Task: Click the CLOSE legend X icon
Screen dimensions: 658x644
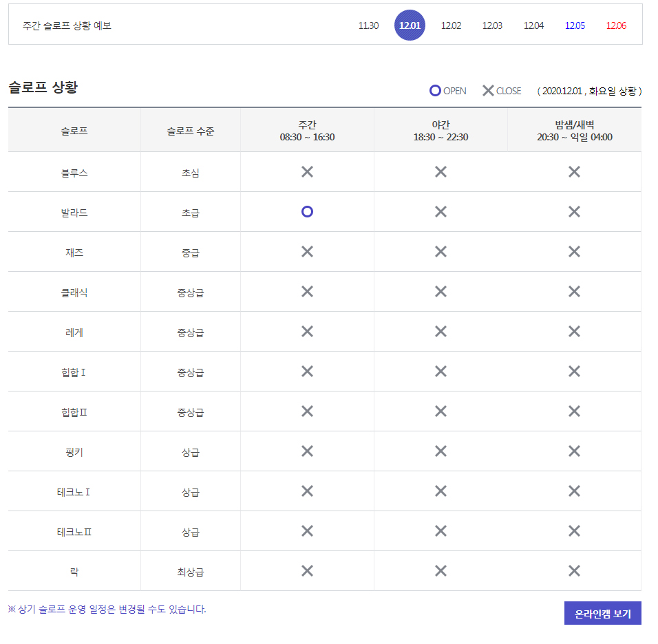Action: click(x=488, y=91)
